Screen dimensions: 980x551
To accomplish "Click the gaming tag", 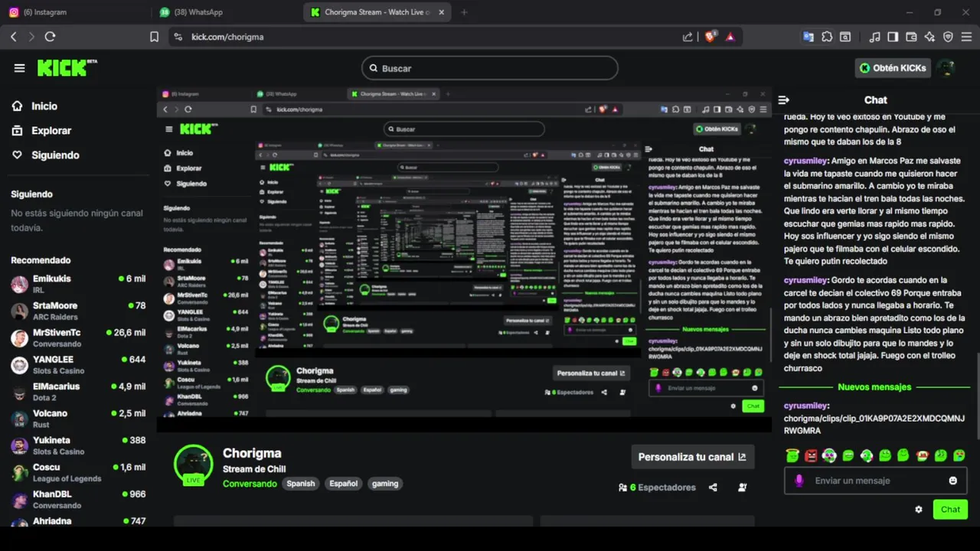I will (x=385, y=484).
